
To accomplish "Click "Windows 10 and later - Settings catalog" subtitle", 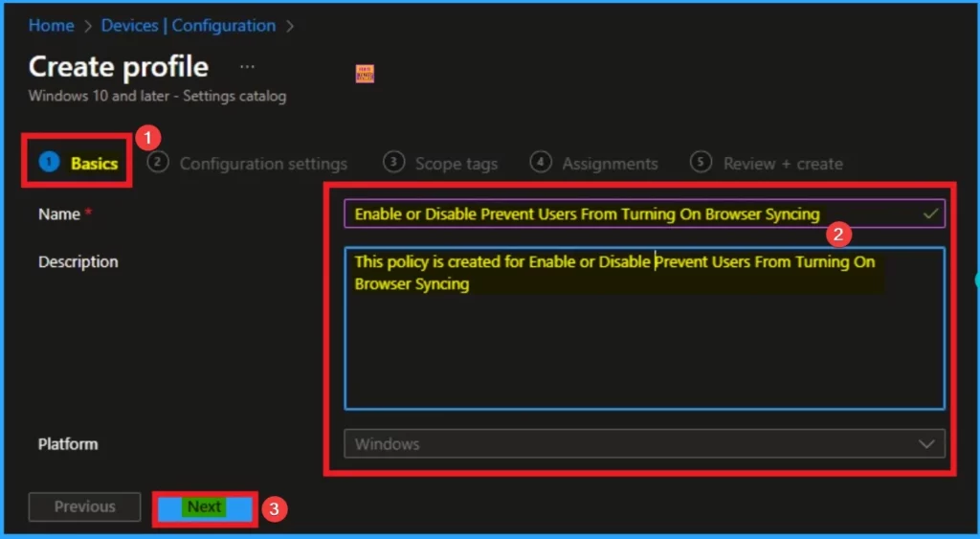I will pos(158,97).
